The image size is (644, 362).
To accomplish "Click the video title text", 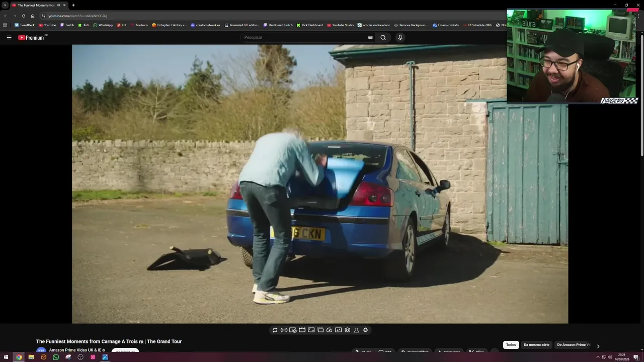I will coord(109,341).
